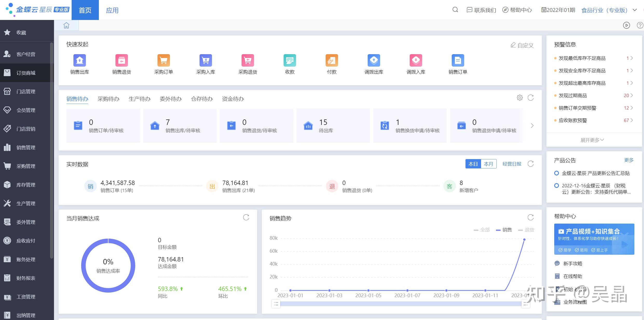Click the home tab icon
This screenshot has height=320, width=644.
(x=66, y=25)
